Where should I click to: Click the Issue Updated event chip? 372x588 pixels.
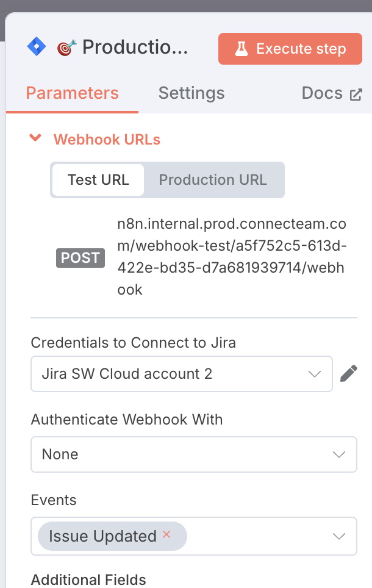coord(102,536)
